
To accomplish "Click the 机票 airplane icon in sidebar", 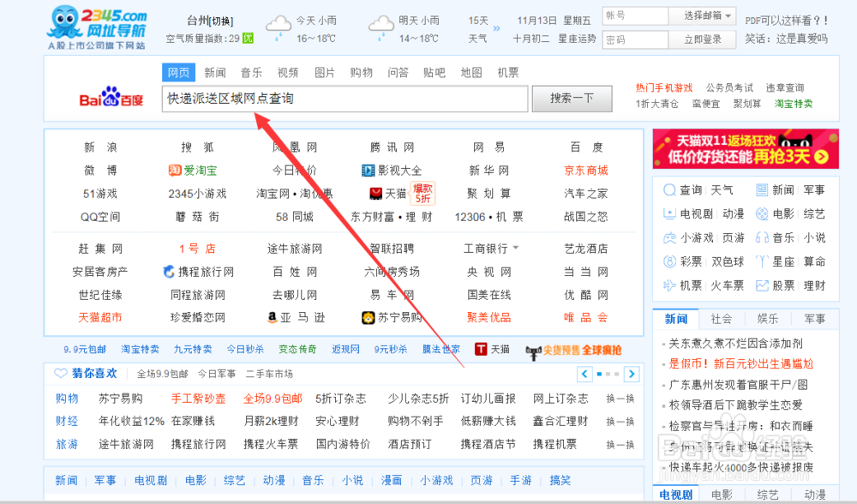I will point(669,285).
